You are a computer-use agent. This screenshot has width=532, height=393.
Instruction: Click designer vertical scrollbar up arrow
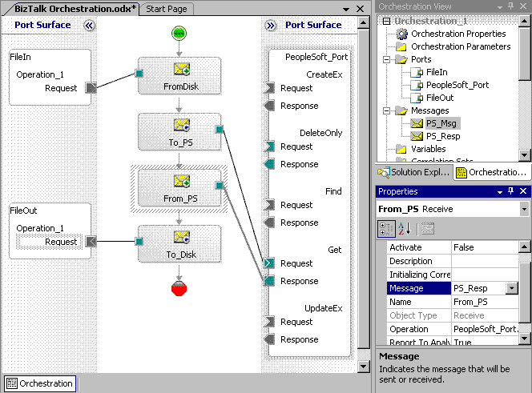click(364, 23)
